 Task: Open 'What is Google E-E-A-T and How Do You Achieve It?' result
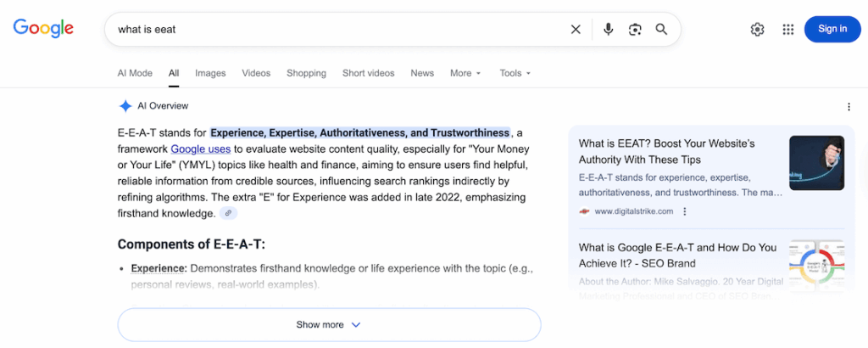(x=677, y=255)
